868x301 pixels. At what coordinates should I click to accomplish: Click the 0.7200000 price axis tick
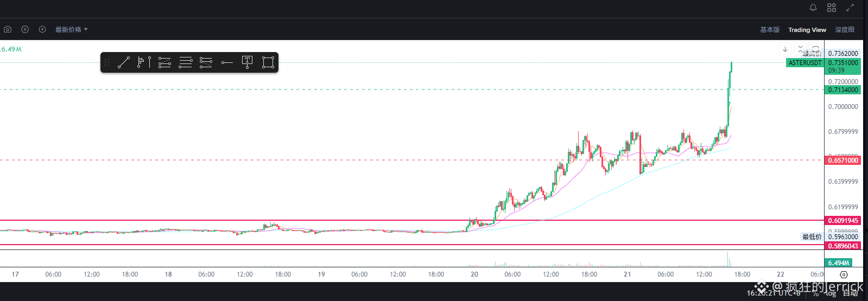(x=843, y=82)
